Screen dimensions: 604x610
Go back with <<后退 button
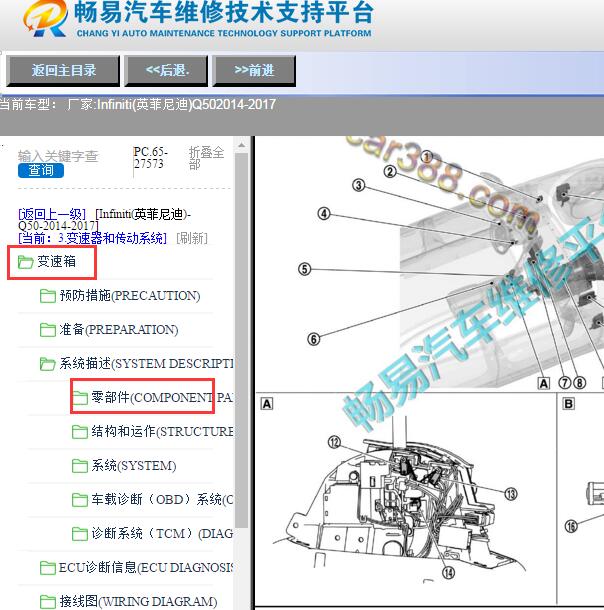point(166,71)
